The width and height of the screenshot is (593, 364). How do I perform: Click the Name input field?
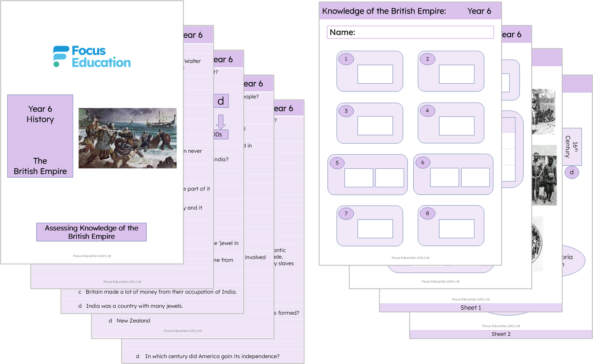[410, 32]
